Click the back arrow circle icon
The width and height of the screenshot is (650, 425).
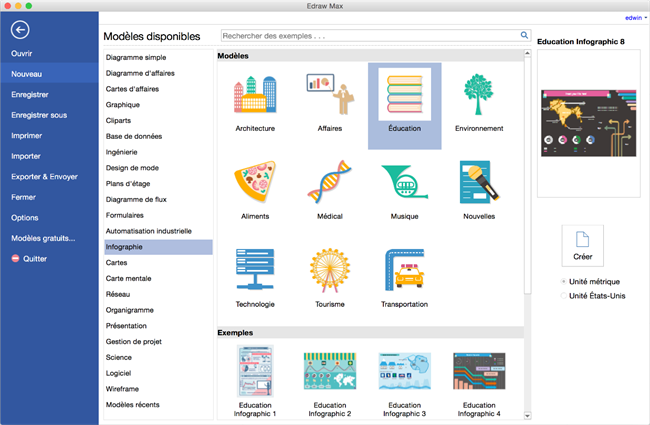click(20, 30)
